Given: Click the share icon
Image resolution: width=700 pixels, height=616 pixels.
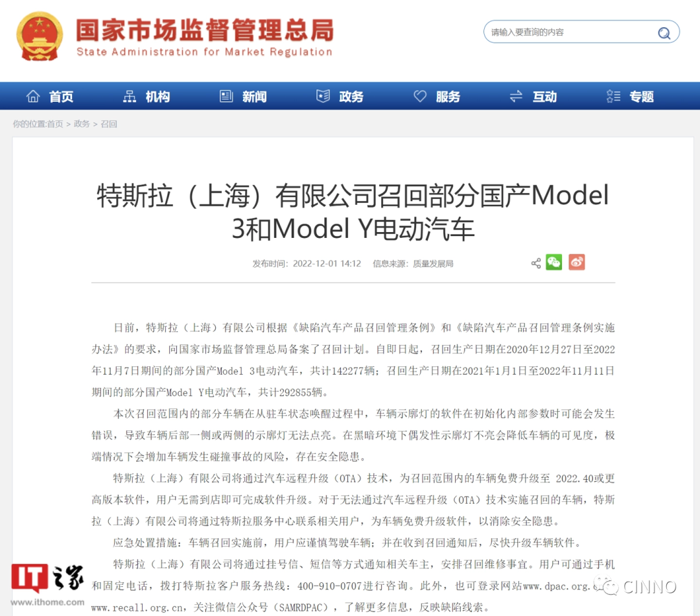Looking at the screenshot, I should [536, 263].
